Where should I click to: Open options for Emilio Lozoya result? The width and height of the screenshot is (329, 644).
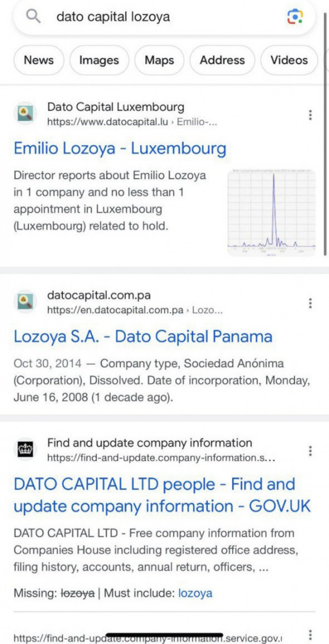[310, 115]
